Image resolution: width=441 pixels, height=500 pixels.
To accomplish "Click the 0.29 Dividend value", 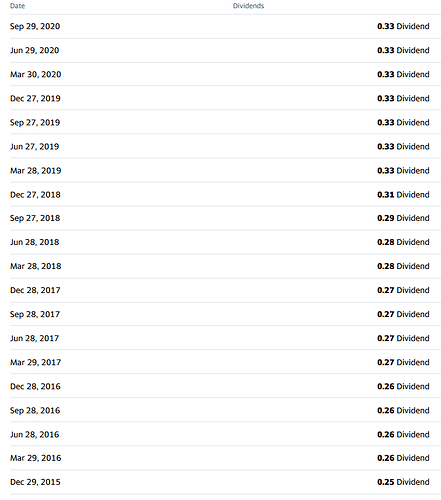I will pyautogui.click(x=403, y=218).
